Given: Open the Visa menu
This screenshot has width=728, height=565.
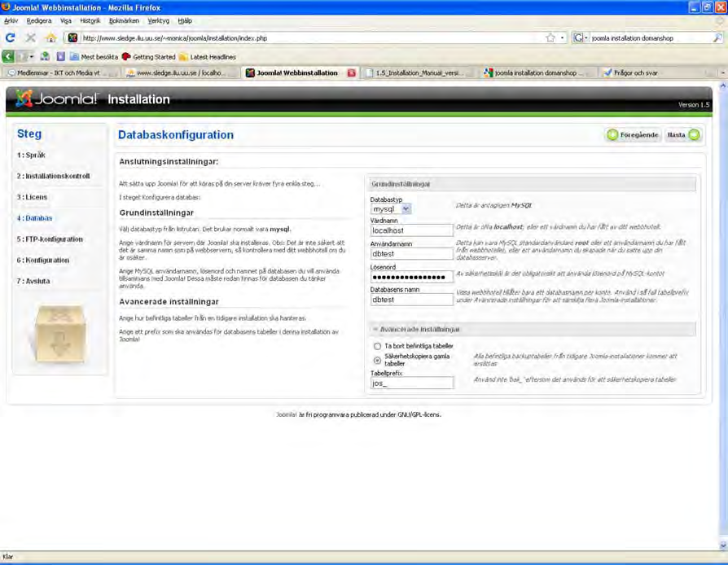Looking at the screenshot, I should [65, 21].
